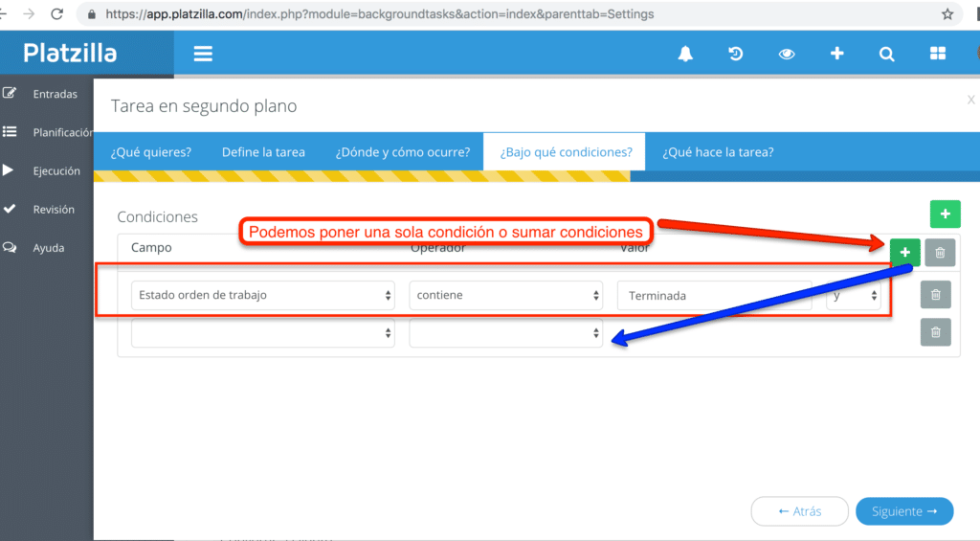
Task: Open the 'Estado orden de trabajo' field dropdown
Action: coord(262,296)
